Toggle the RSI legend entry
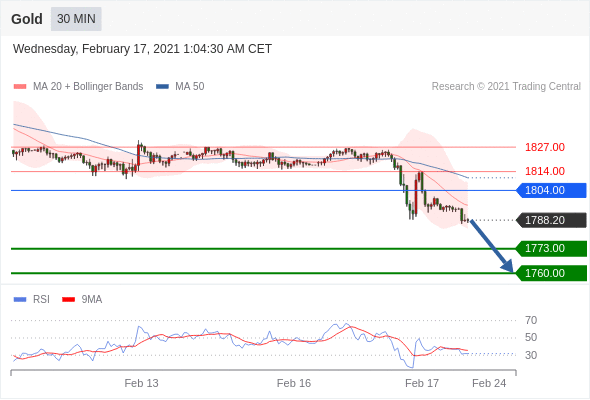This screenshot has width=590, height=400. [x=32, y=300]
